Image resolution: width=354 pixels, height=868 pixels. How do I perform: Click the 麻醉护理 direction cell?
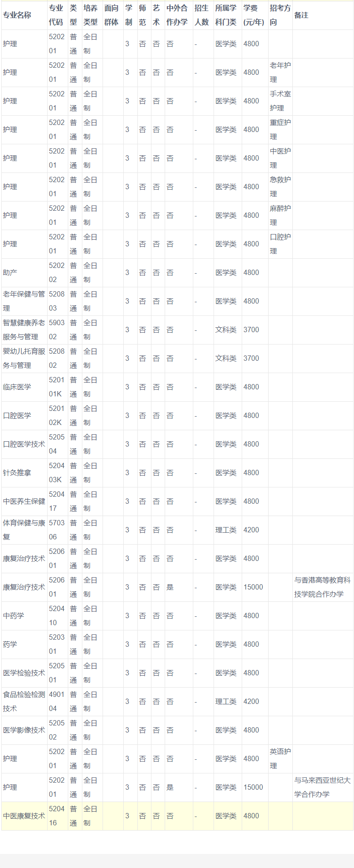point(280,216)
